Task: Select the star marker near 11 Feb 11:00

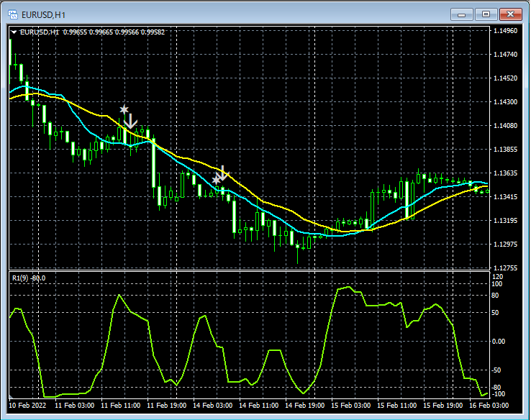Action: coord(124,109)
